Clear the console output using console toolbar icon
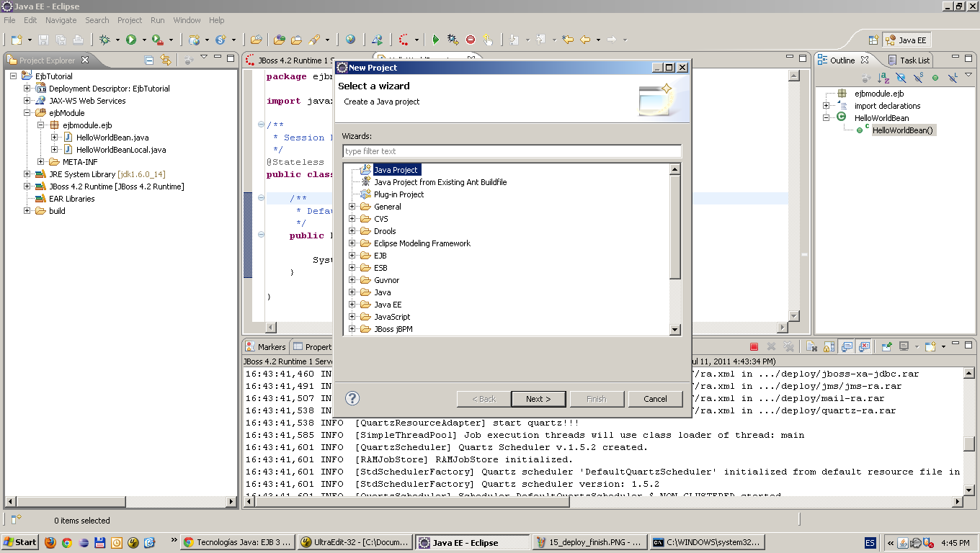Viewport: 980px width, 553px height. click(x=811, y=346)
